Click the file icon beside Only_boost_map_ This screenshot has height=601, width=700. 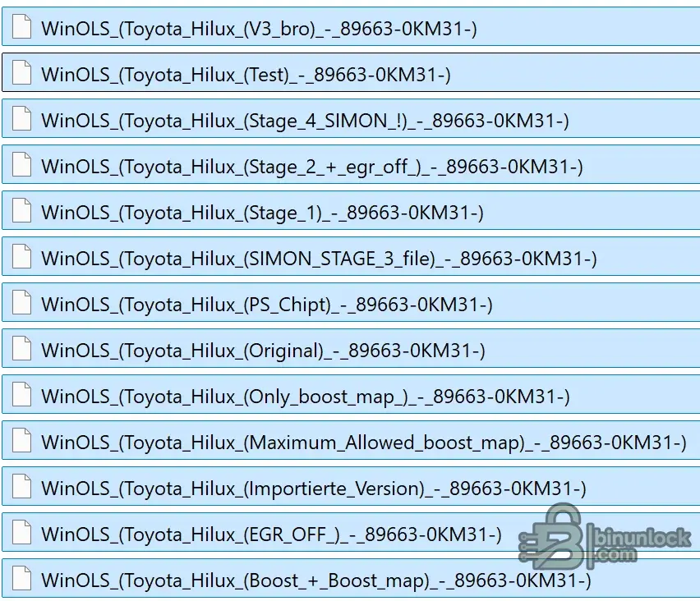[21, 394]
